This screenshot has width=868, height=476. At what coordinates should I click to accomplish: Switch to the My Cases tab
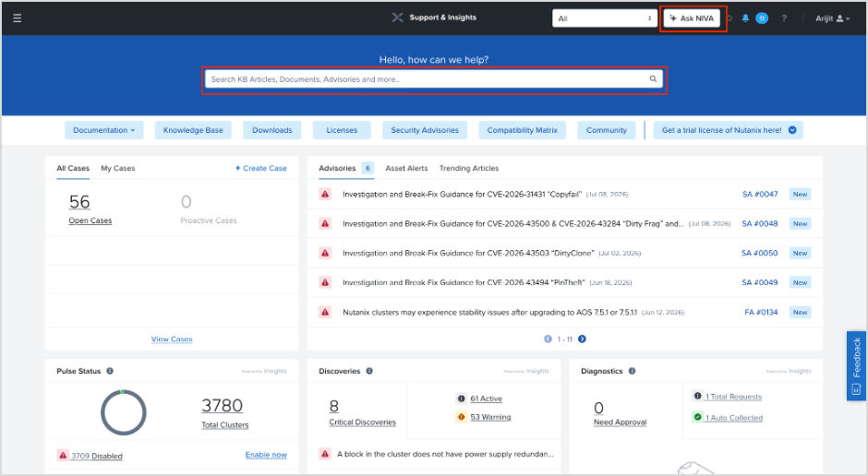click(x=118, y=168)
